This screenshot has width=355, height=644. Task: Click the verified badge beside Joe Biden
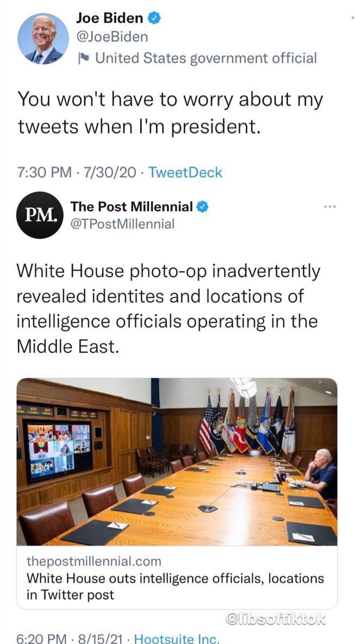point(154,18)
